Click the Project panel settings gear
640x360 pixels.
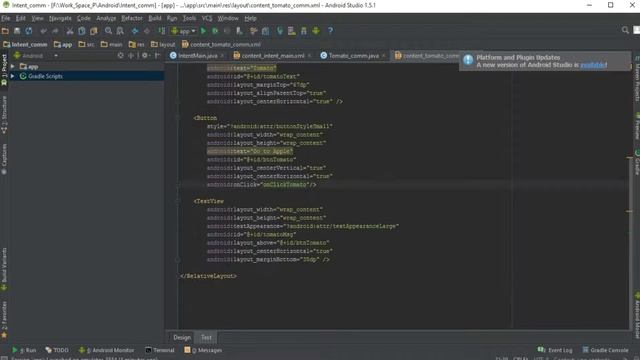(145, 56)
